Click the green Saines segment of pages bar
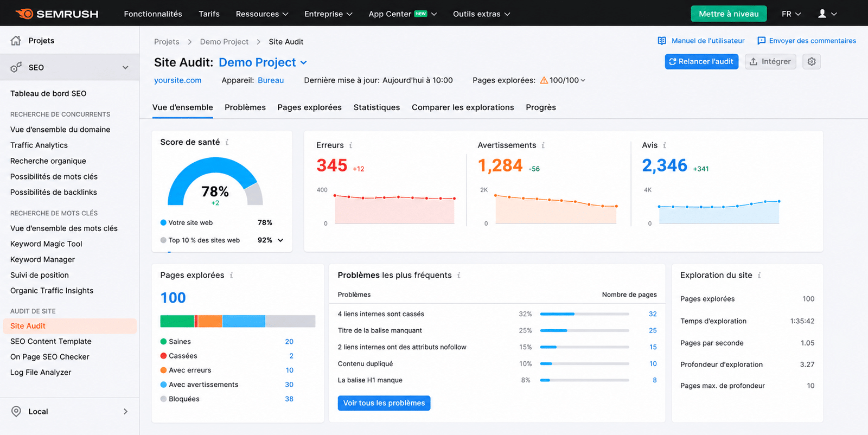 (177, 321)
